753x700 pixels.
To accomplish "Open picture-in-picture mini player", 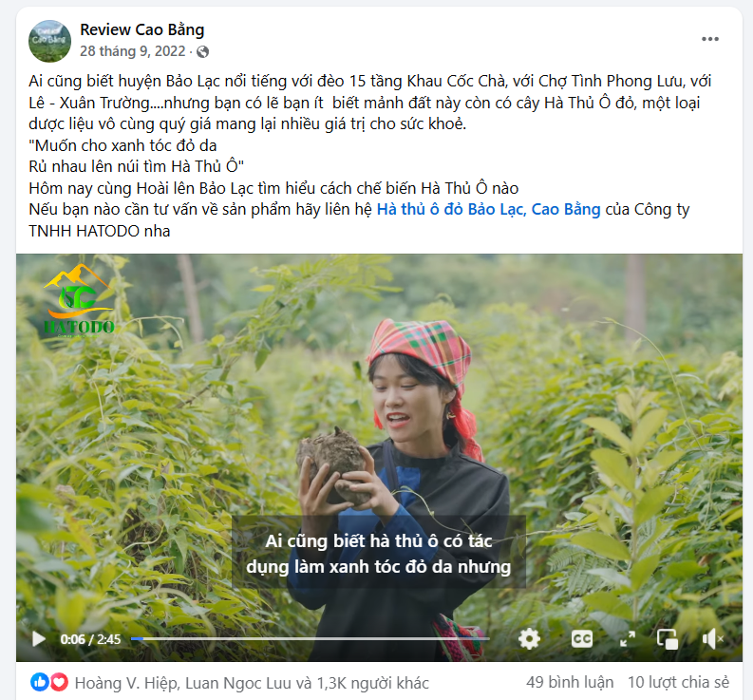I will [668, 639].
